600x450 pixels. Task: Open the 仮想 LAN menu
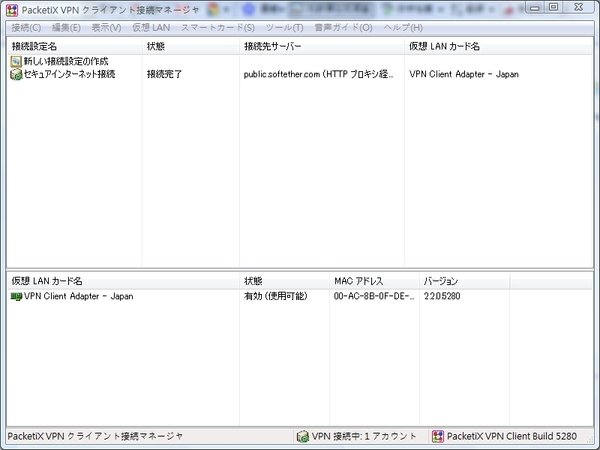[151, 28]
